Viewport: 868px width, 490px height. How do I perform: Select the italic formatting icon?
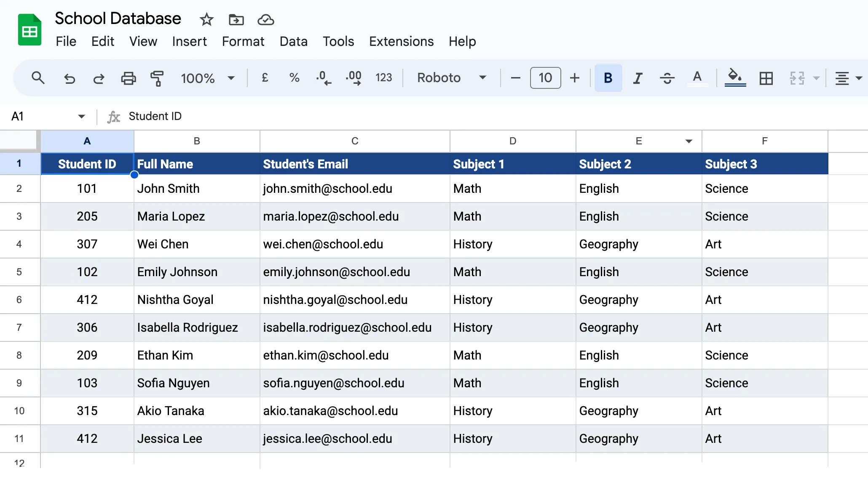tap(637, 78)
